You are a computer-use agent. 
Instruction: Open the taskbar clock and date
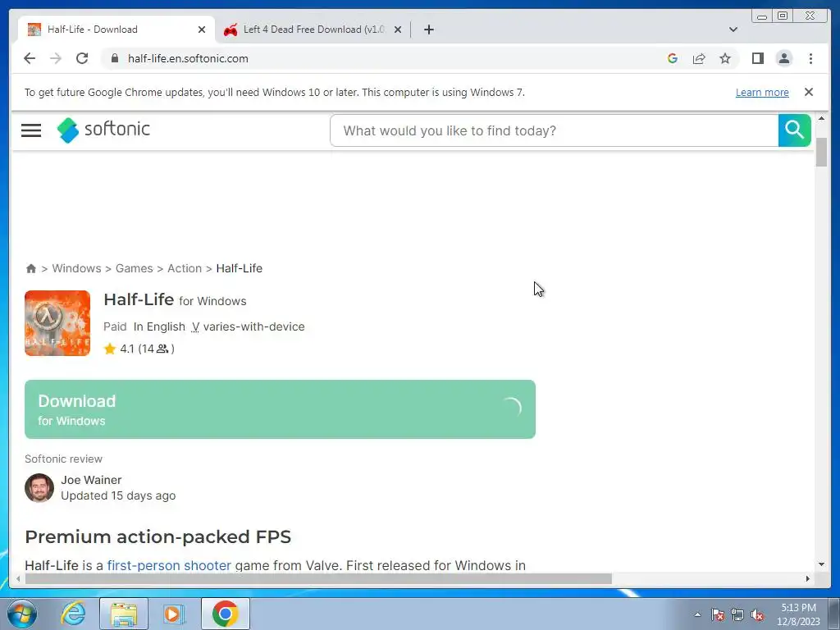click(798, 614)
